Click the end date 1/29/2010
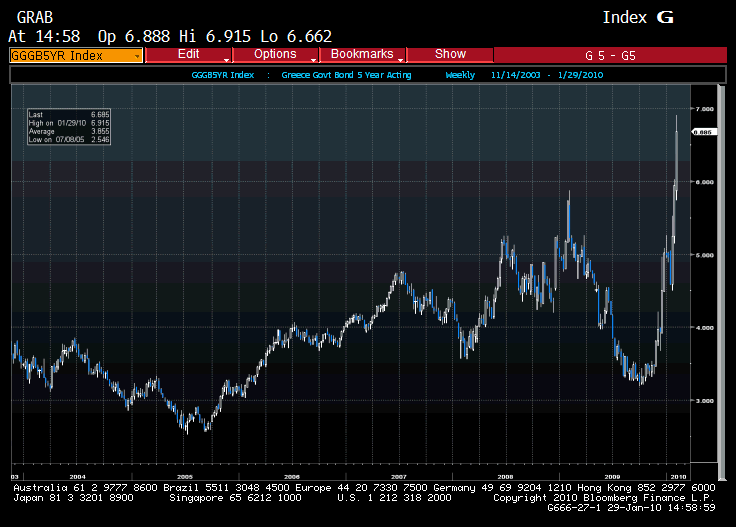The image size is (736, 527). point(581,75)
